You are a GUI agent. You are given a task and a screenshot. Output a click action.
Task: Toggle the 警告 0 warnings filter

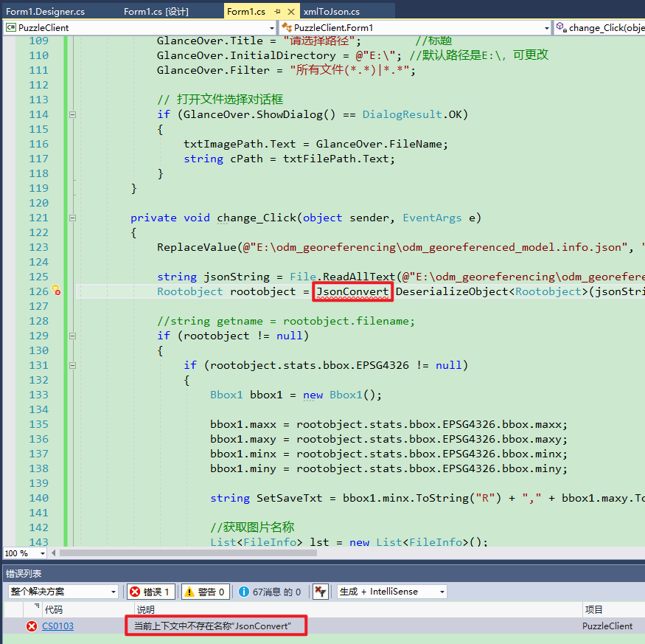point(203,591)
